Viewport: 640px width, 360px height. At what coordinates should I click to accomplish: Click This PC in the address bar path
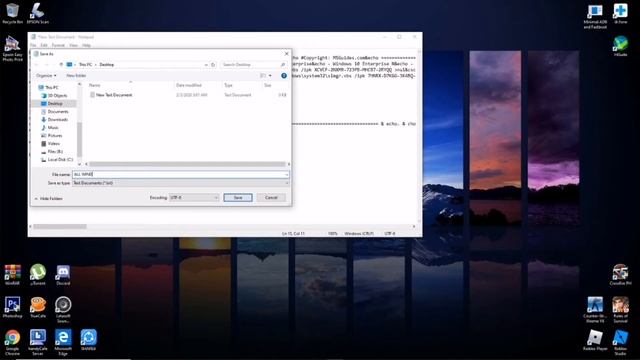click(x=85, y=64)
